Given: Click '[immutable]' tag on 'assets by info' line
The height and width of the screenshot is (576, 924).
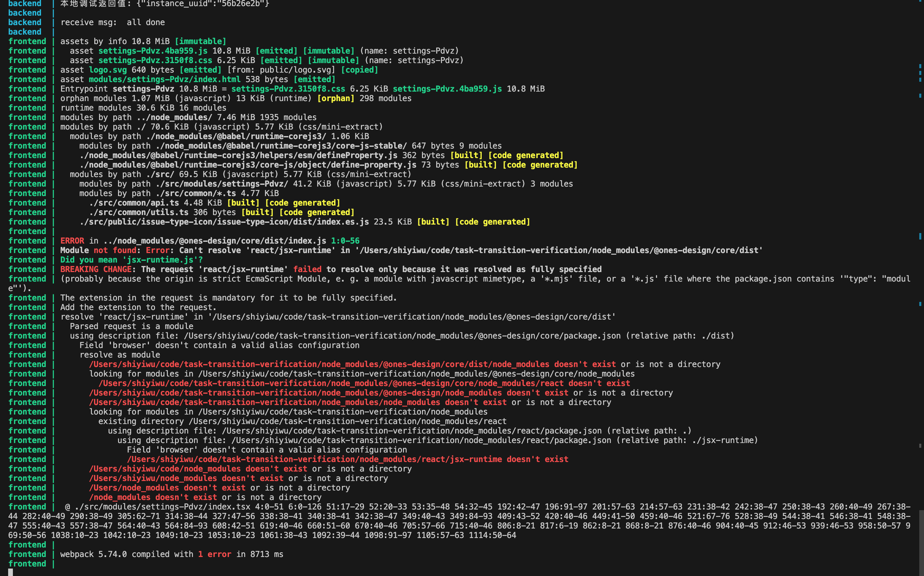Looking at the screenshot, I should tap(200, 41).
